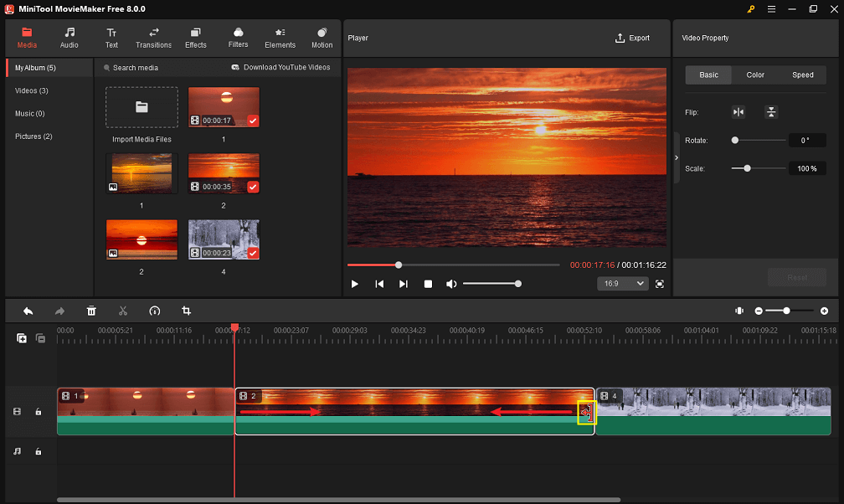The width and height of the screenshot is (844, 504).
Task: Open the 16:9 aspect ratio dropdown
Action: pos(623,284)
